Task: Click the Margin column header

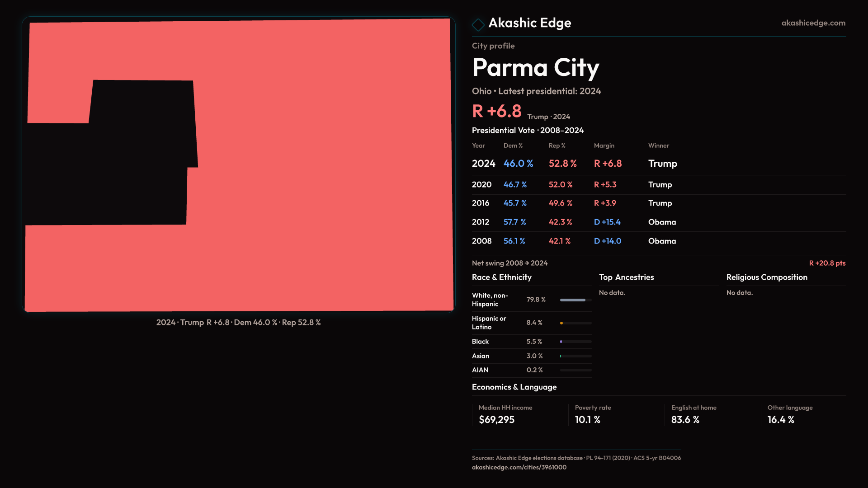Action: point(604,145)
